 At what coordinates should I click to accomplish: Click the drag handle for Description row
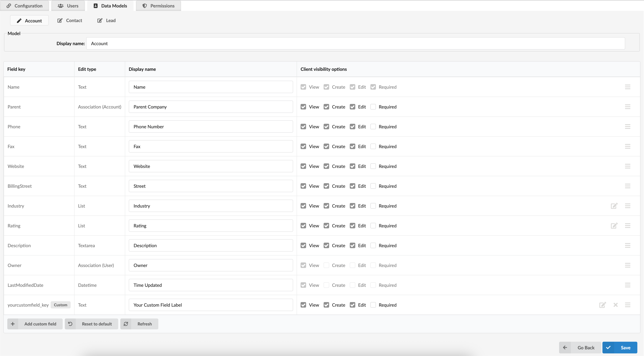pos(627,245)
